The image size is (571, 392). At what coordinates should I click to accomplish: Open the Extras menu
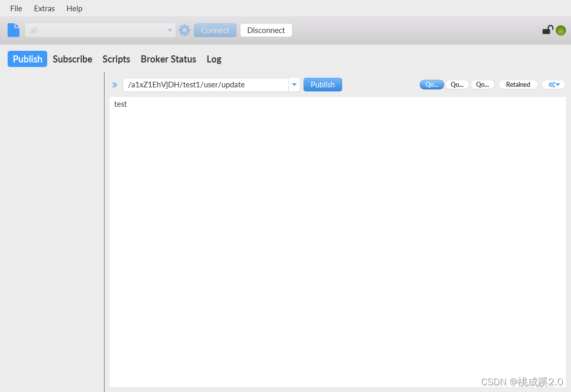(44, 9)
